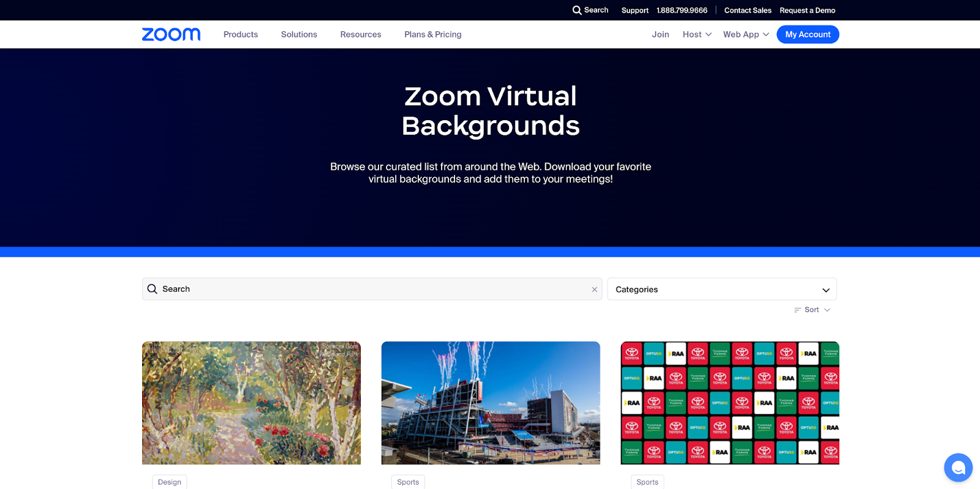
Task: Open the Products menu
Action: [x=241, y=34]
